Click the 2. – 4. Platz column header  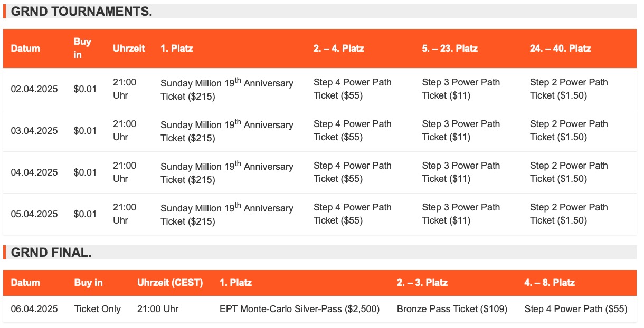(338, 49)
